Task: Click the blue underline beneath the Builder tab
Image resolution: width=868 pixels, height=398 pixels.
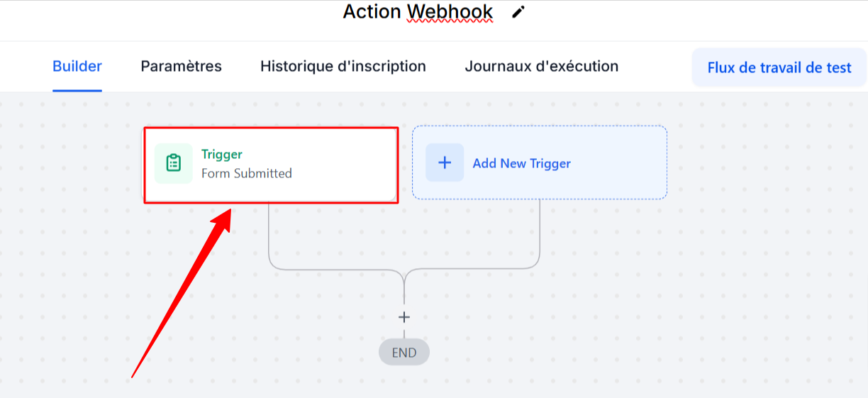Action: point(77,90)
